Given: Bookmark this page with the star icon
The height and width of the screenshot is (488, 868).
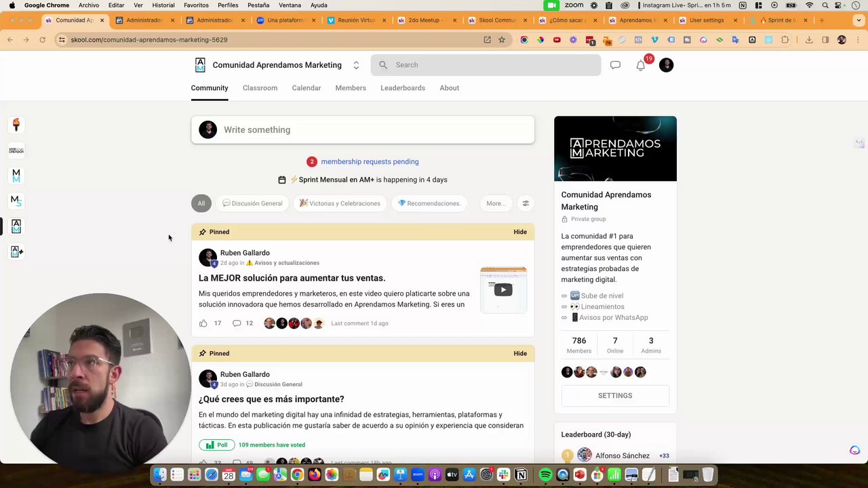Looking at the screenshot, I should coord(502,40).
